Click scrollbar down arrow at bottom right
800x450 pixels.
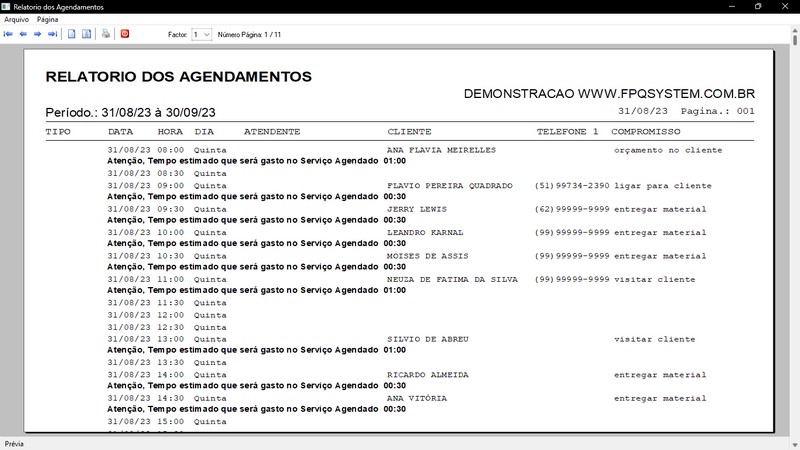click(794, 445)
